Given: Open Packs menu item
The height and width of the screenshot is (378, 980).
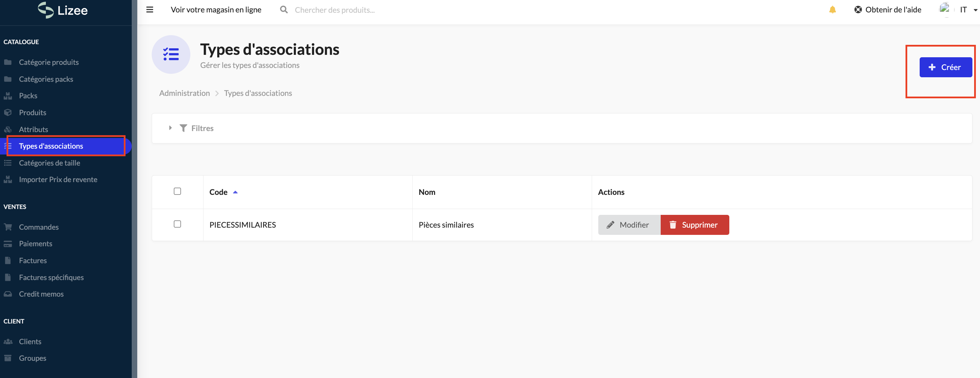Looking at the screenshot, I should 28,96.
